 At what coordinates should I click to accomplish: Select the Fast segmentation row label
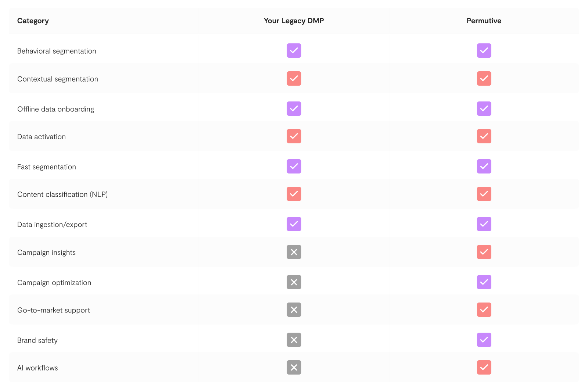(x=47, y=167)
